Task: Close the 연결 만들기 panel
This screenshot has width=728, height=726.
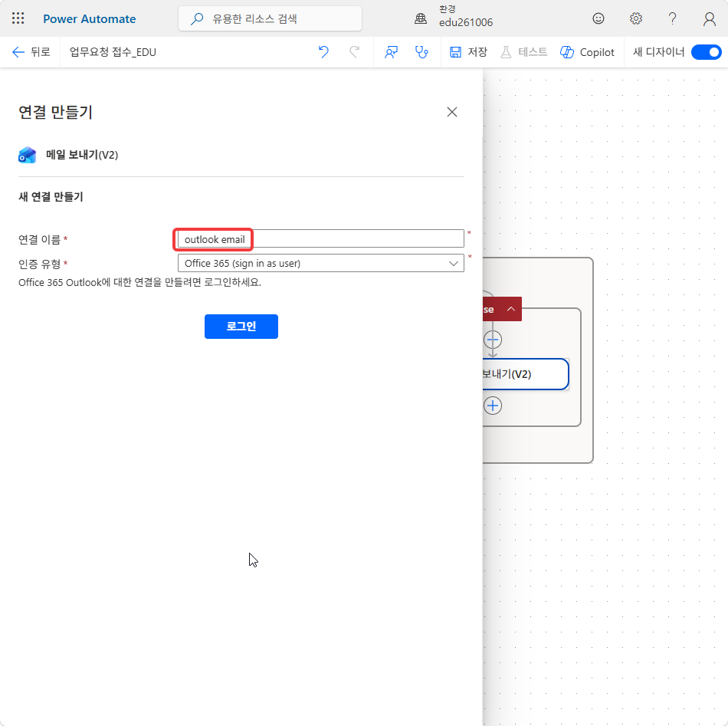Action: point(452,112)
